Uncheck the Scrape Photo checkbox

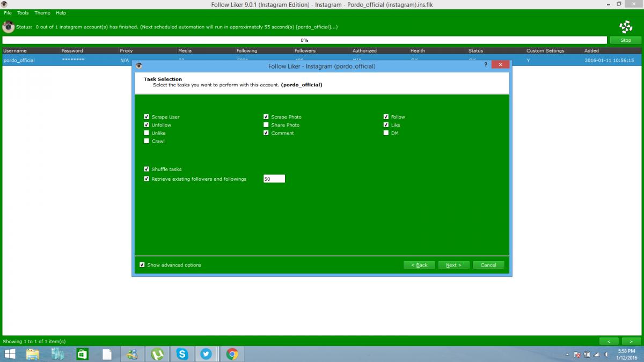tap(266, 117)
